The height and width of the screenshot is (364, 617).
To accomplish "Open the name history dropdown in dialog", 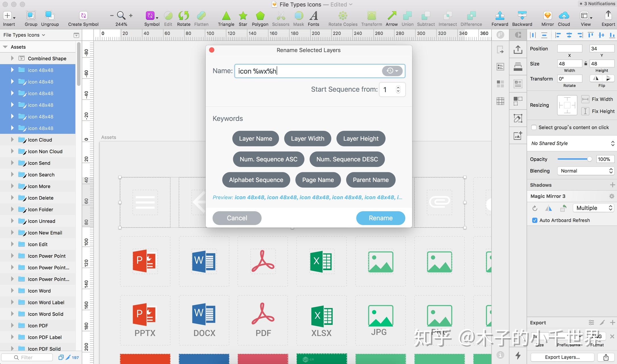I will point(392,71).
